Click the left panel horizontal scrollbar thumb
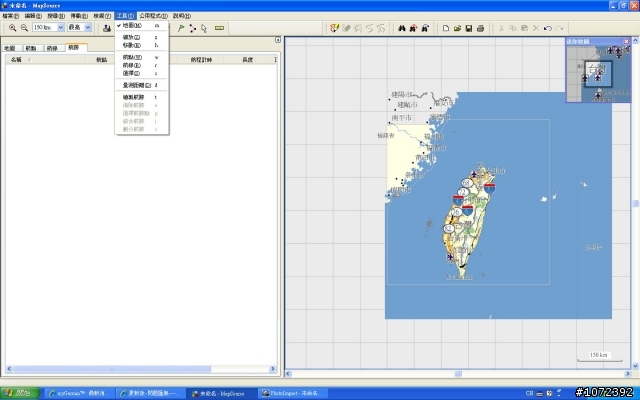Viewport: 640px width, 400px height. pyautogui.click(x=112, y=369)
